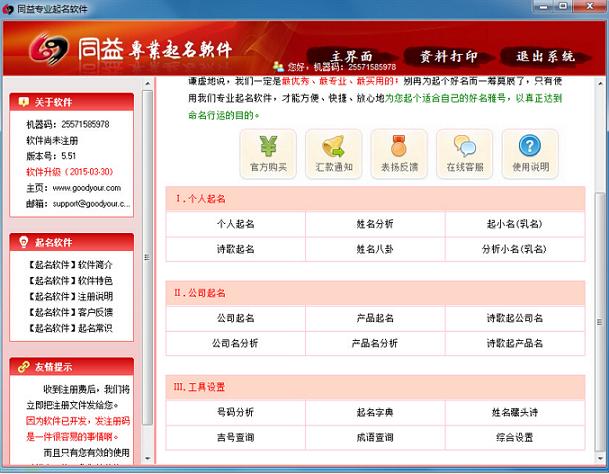Click the 机器码: 25571585978 line in 关于软件
This screenshot has height=474, width=609.
(68, 124)
